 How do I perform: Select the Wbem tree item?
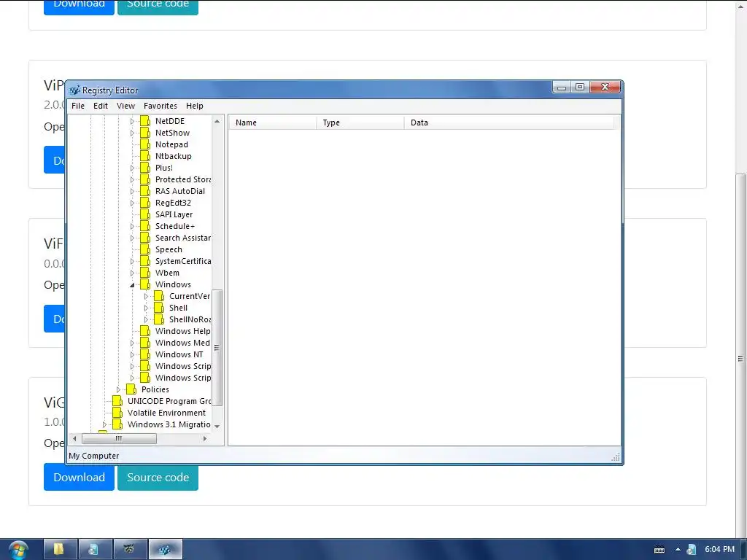(167, 273)
